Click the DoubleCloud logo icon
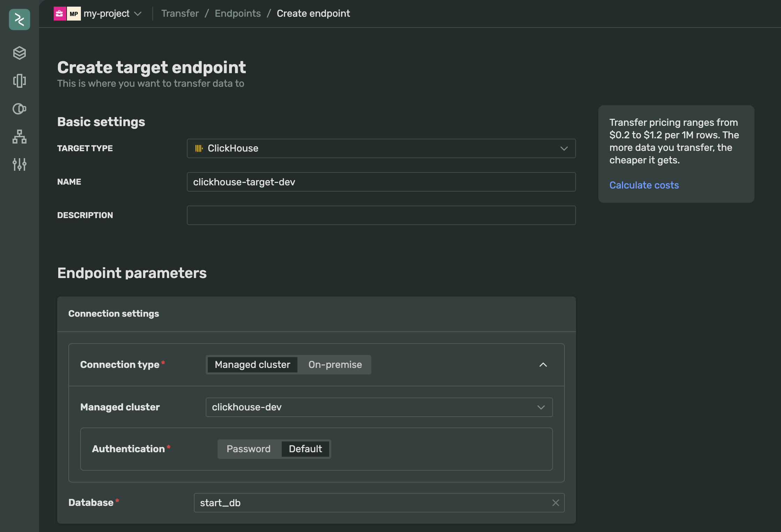 (x=20, y=20)
